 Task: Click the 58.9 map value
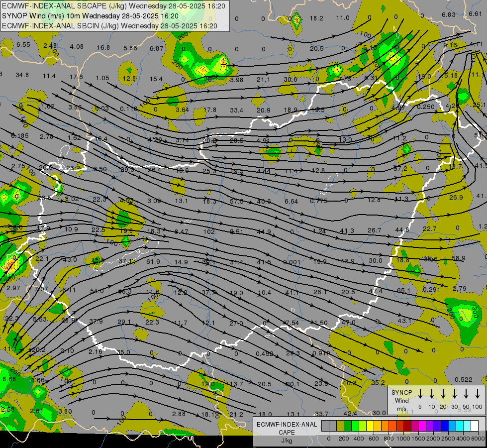(x=459, y=258)
